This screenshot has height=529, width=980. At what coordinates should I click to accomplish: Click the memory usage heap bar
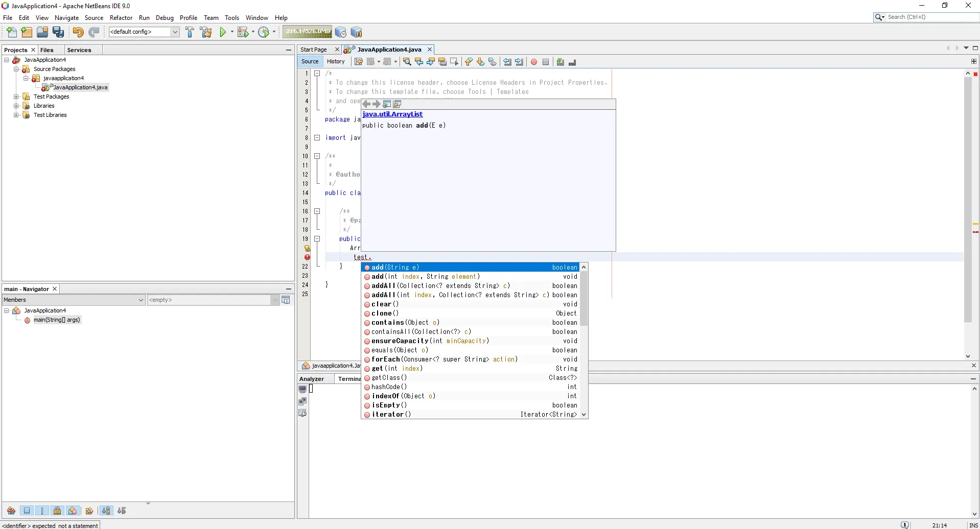tap(307, 32)
